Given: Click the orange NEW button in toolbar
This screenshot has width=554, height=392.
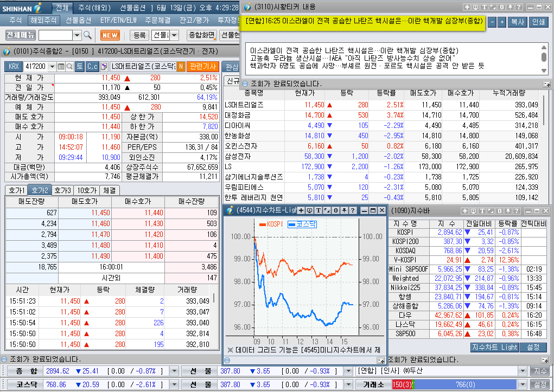Looking at the screenshot, I should pos(110,35).
